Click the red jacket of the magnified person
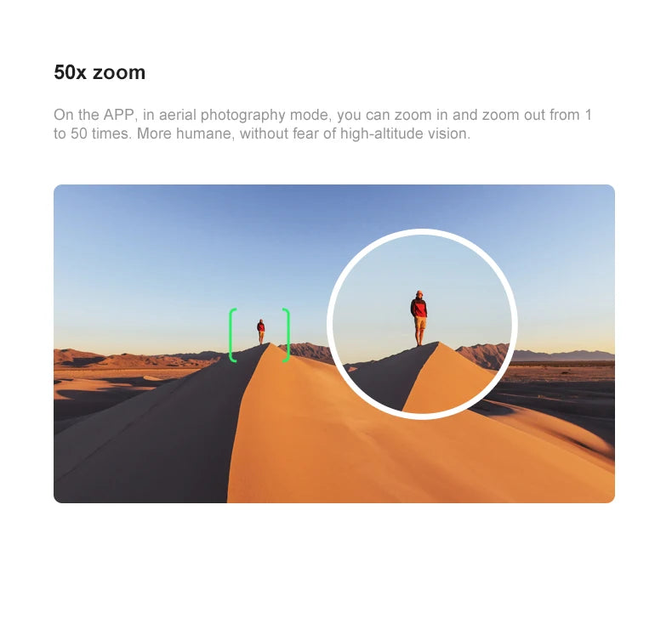 pos(419,308)
